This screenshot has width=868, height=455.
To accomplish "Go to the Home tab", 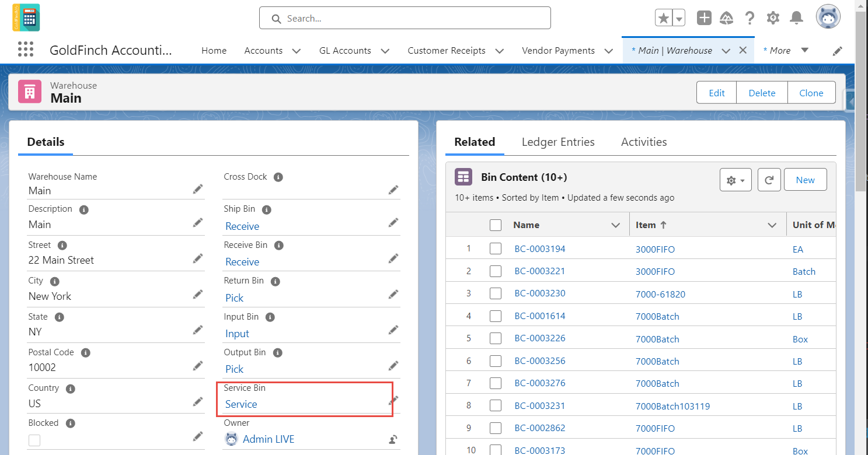I will [x=214, y=51].
